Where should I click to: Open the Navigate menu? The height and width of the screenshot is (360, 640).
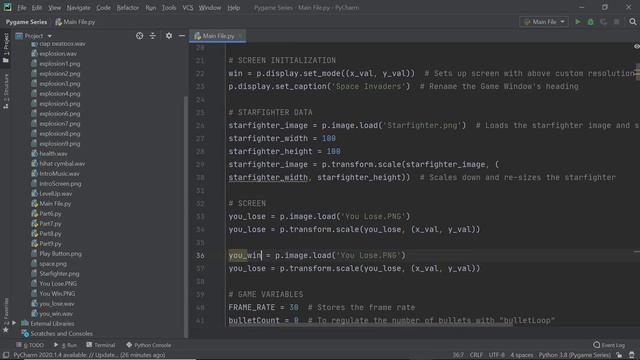(78, 8)
